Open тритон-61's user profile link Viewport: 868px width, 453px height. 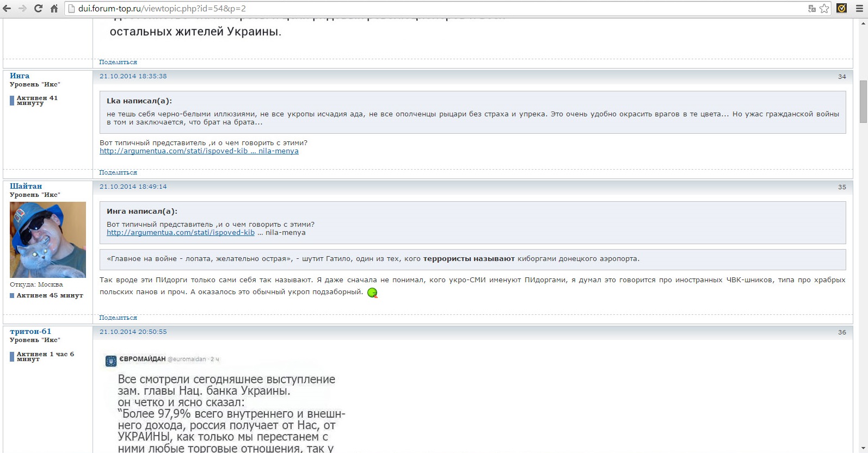click(30, 331)
